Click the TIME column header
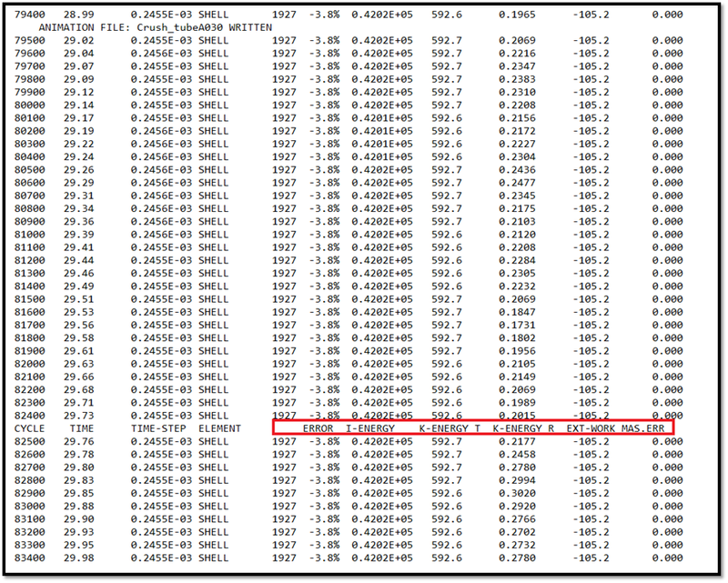The image size is (728, 583). (x=82, y=428)
